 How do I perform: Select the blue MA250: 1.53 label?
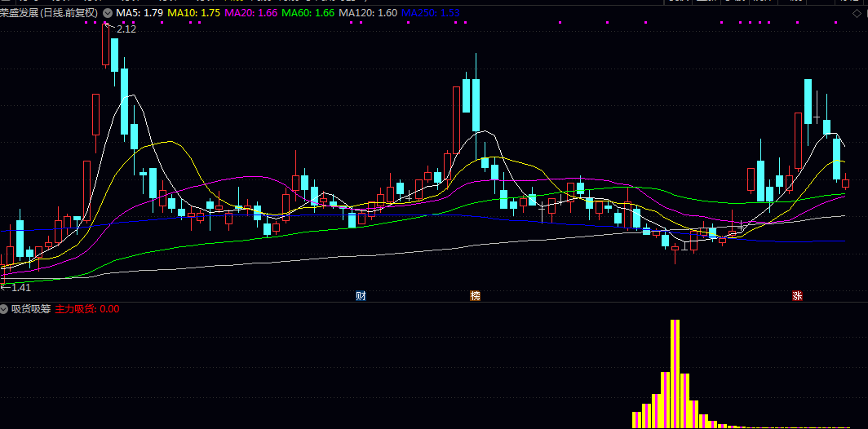point(430,13)
